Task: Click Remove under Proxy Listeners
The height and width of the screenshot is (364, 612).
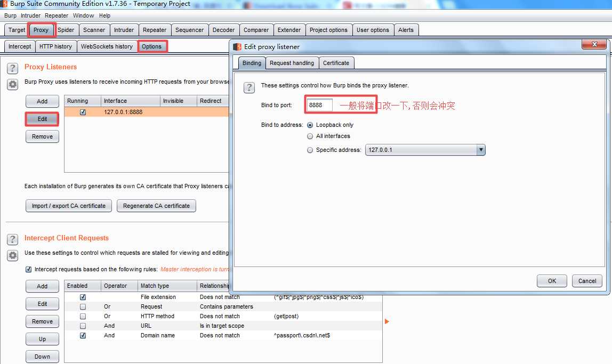Action: coord(42,136)
